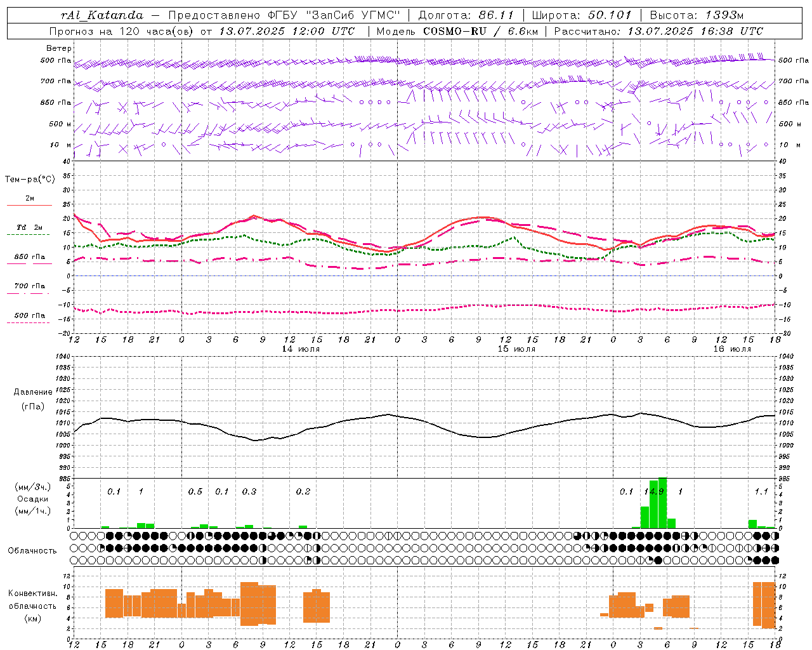Click the 'Конвективн.' convective cloud label
Viewport: 812px width, 650px height.
32,594
